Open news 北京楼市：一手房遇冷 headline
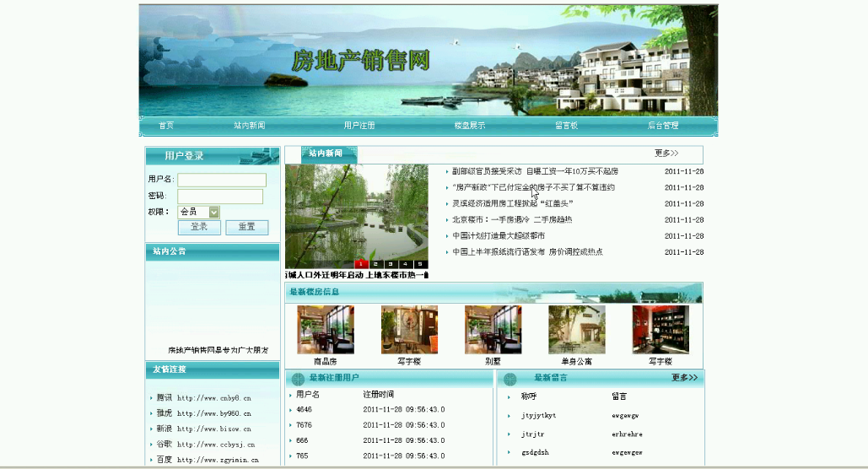The width and height of the screenshot is (868, 469). coord(512,220)
